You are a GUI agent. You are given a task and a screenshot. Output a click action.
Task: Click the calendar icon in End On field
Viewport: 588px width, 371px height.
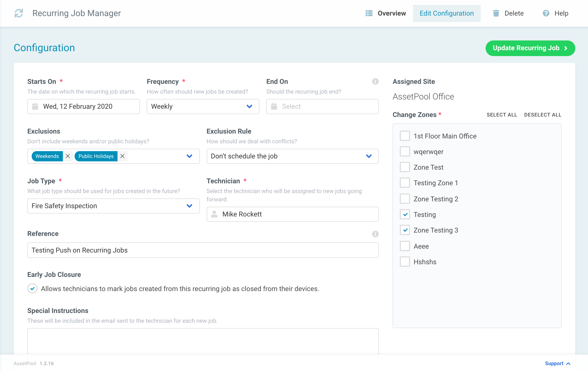(x=274, y=107)
